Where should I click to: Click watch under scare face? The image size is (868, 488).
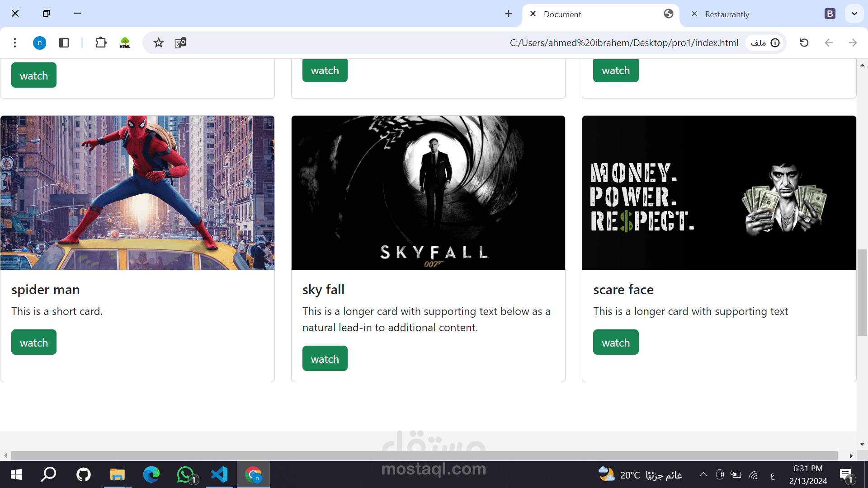point(616,342)
